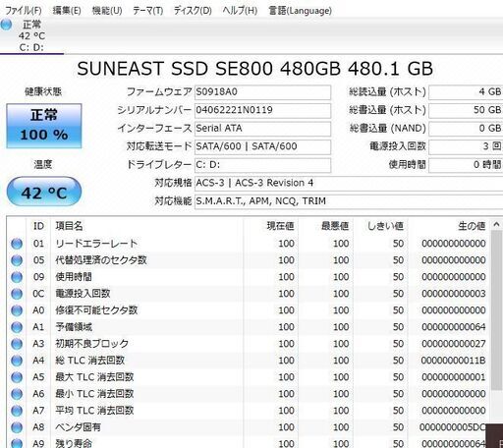Open the 言語(Language) menu

[x=300, y=11]
